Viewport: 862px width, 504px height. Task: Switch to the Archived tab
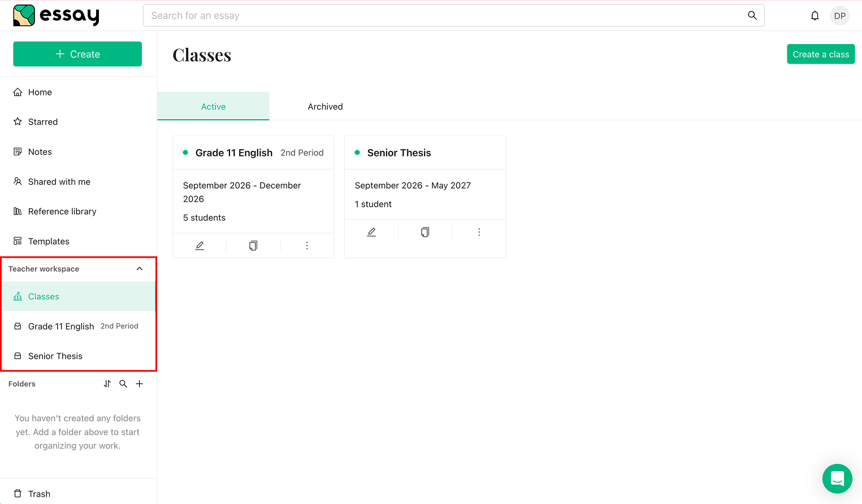[x=325, y=106]
